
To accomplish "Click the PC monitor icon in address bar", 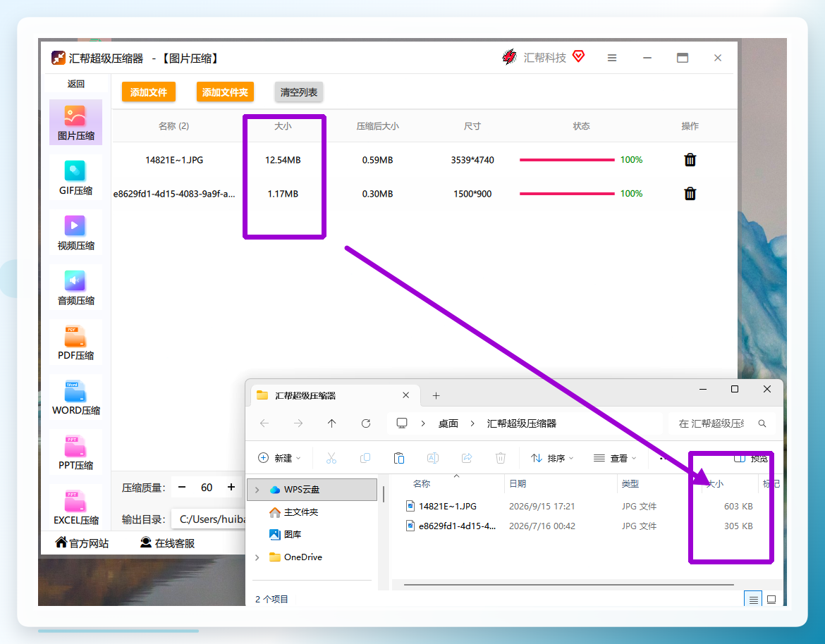I will tap(402, 423).
